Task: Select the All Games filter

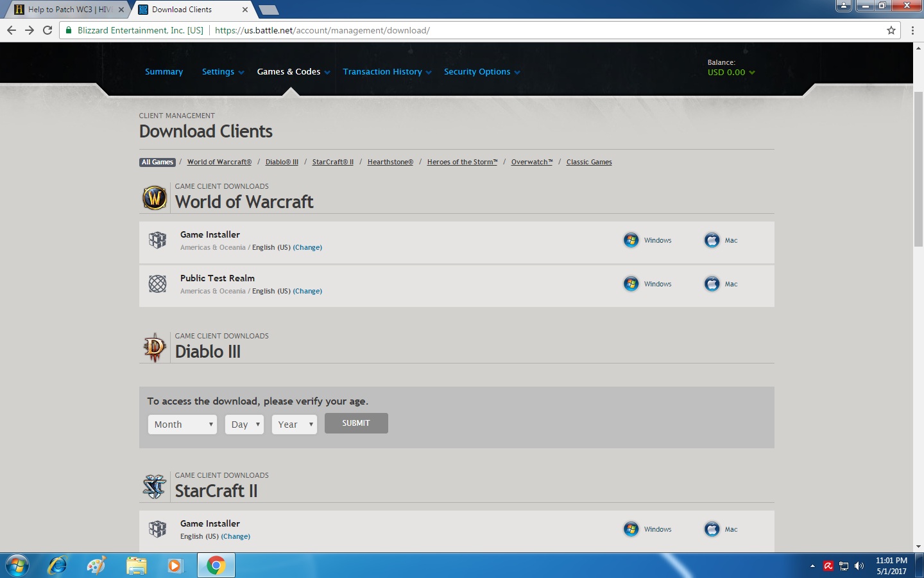Action: (x=157, y=162)
